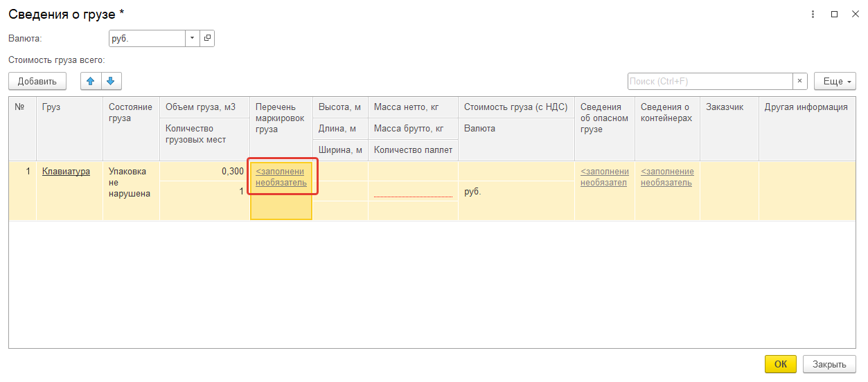Click the Стоимость груза (с НДС) header
Image resolution: width=868 pixels, height=382 pixels.
coord(516,107)
